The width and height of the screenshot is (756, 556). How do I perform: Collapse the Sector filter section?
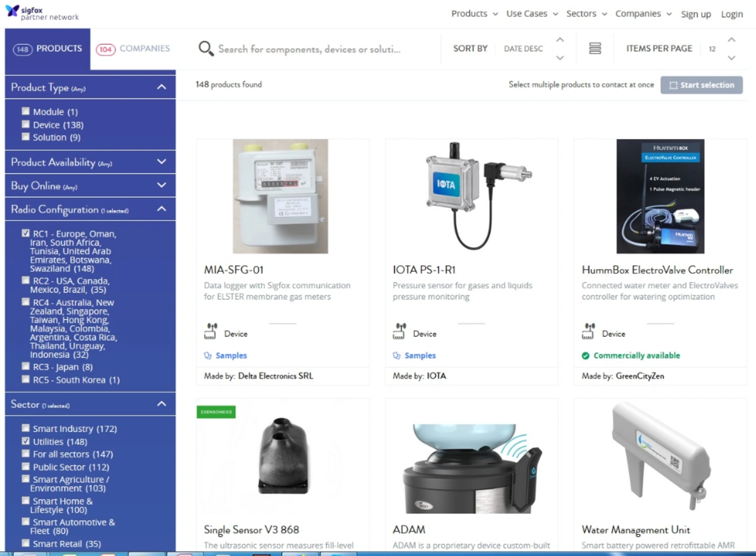[161, 404]
